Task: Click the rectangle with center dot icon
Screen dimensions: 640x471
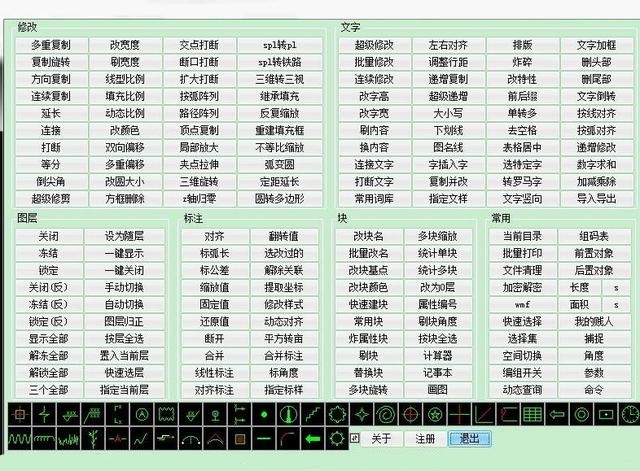Action: point(606,415)
